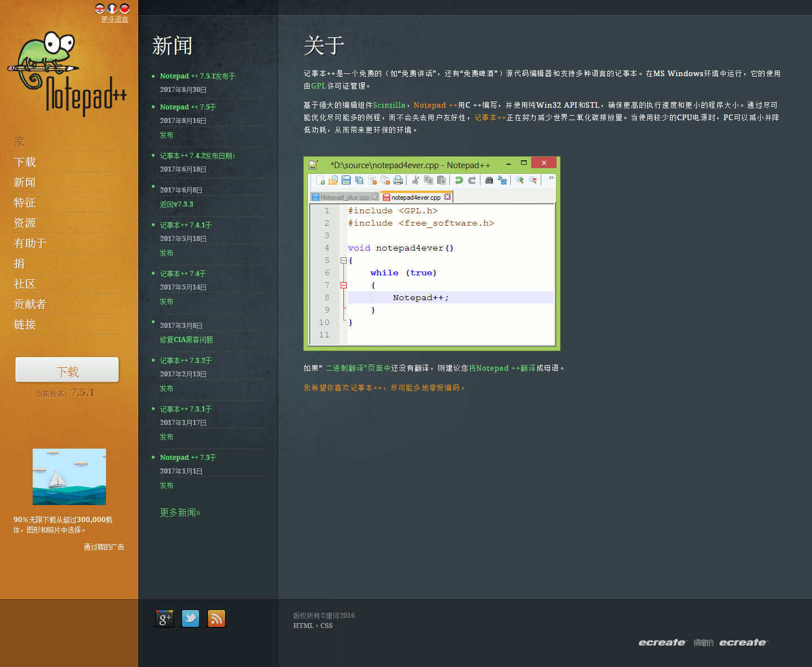Image resolution: width=812 pixels, height=667 pixels.
Task: Click the CSS validation link in footer
Action: 326,626
